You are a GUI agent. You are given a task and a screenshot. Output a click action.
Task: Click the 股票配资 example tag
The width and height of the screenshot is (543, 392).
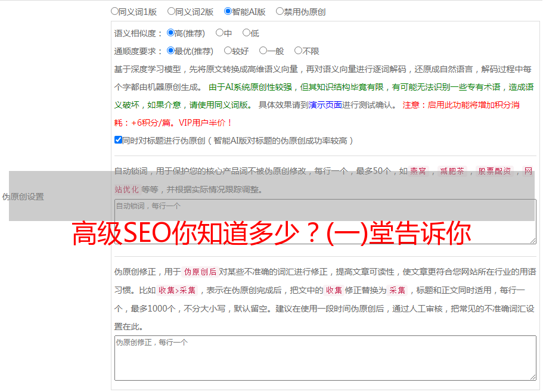tap(495, 171)
